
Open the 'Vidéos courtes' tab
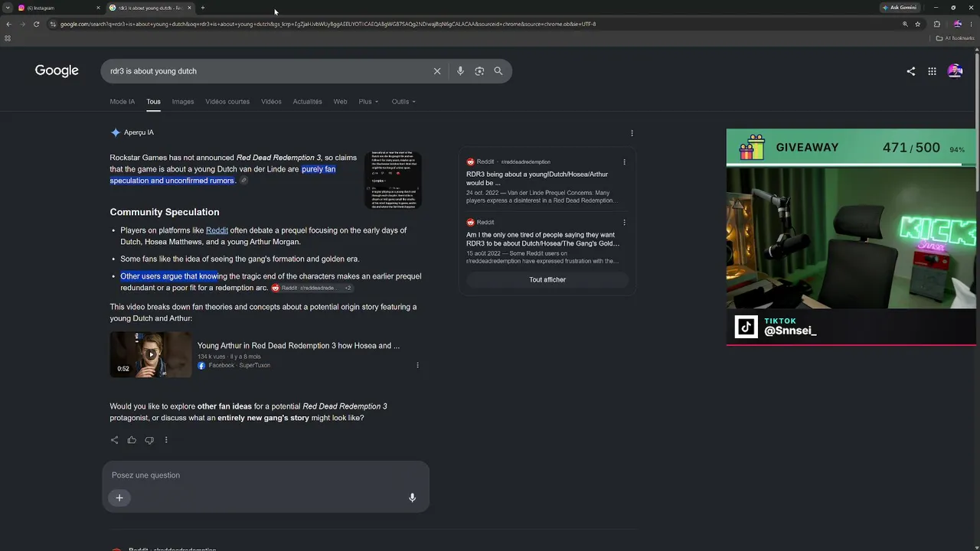[227, 102]
